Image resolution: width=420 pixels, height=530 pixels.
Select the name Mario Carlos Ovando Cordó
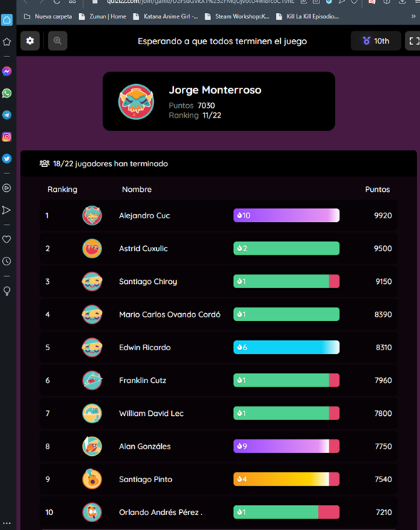(170, 315)
